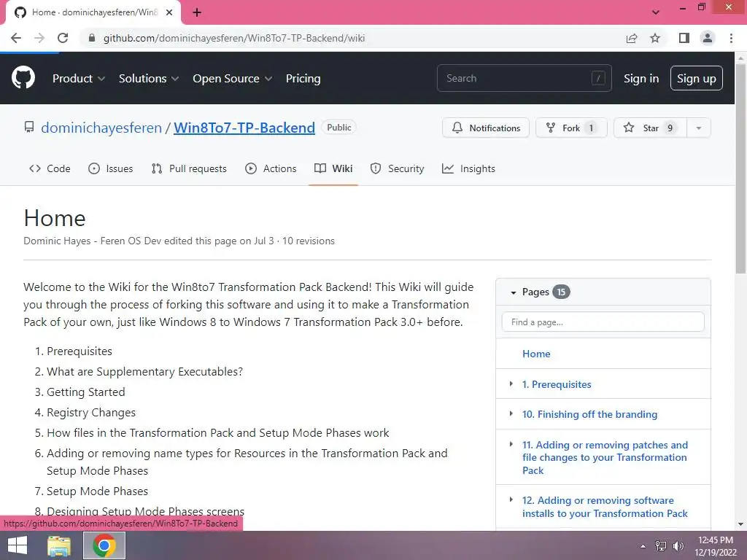Click the browser address bar URL
Viewport: 747px width, 560px height.
pos(234,38)
